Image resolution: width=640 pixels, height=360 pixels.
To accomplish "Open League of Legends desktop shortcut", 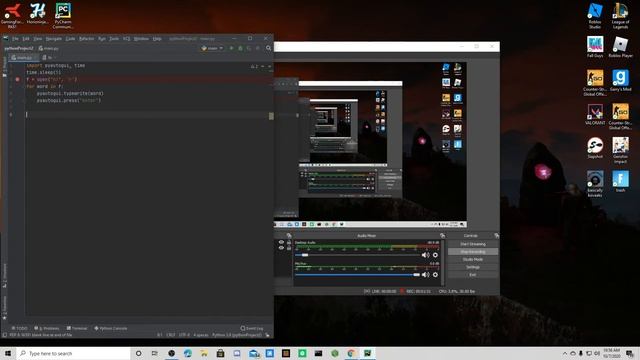I will (620, 16).
